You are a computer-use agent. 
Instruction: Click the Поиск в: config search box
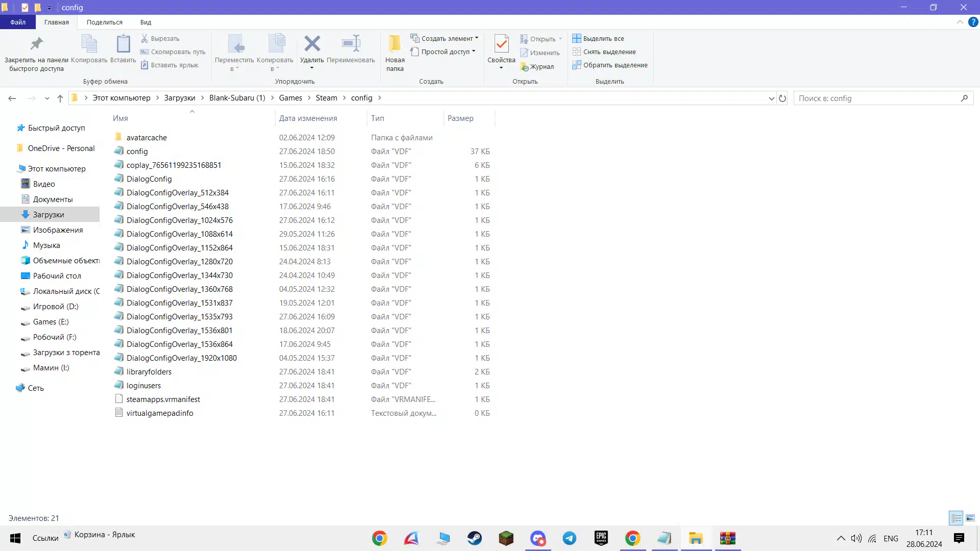click(883, 98)
